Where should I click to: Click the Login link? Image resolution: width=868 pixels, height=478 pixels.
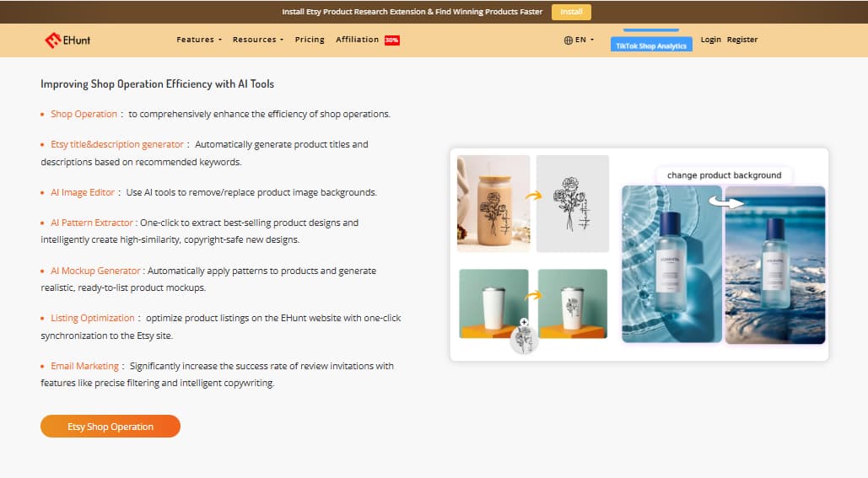click(x=711, y=40)
